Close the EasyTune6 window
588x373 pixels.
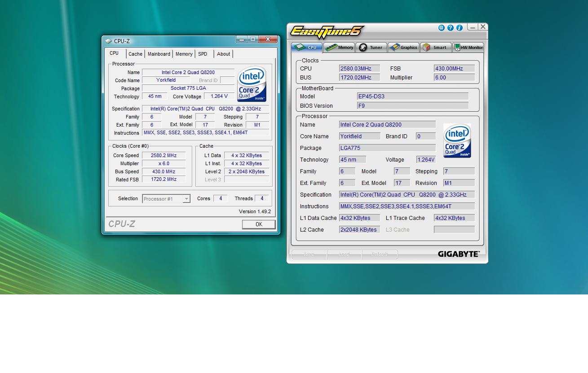coord(483,27)
